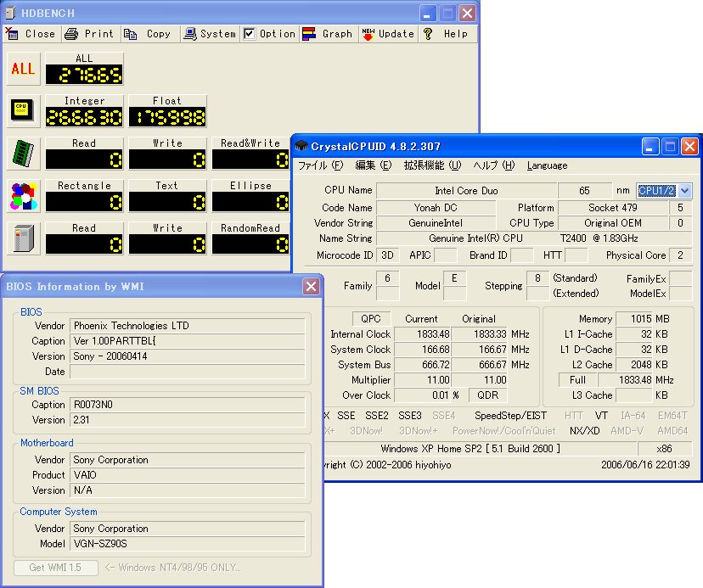Click the QPC button
Screen dimensions: 703x588
click(x=371, y=319)
